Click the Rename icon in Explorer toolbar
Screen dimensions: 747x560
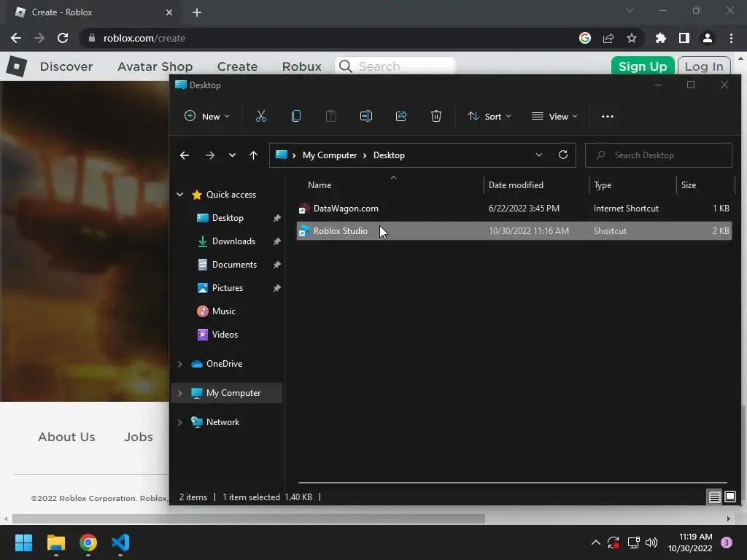click(366, 116)
